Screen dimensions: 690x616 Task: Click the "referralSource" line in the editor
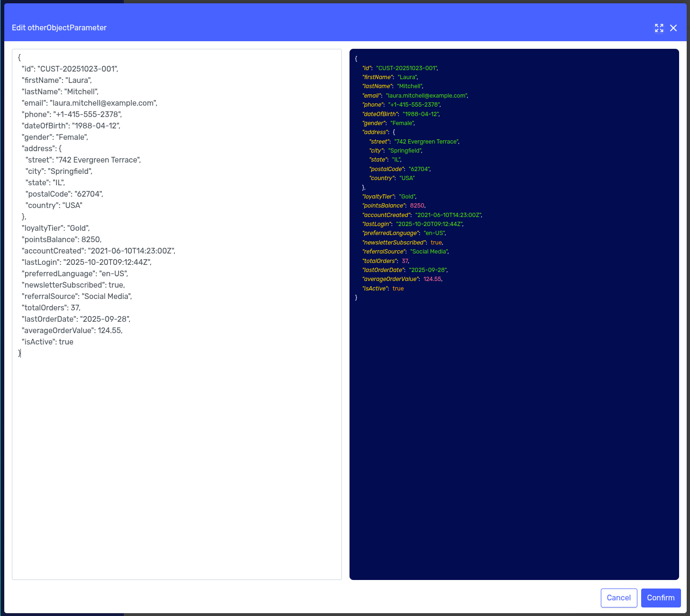tap(77, 296)
